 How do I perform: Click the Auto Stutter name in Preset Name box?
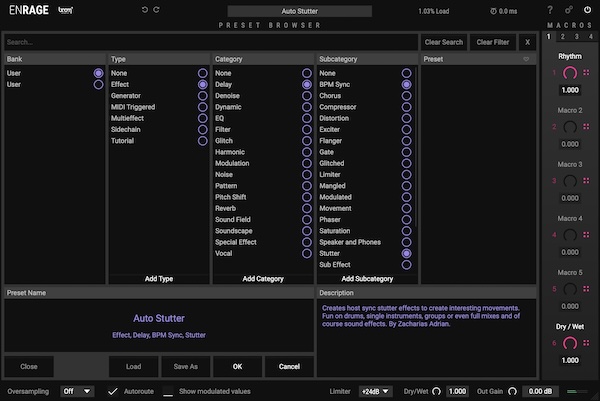(159, 318)
